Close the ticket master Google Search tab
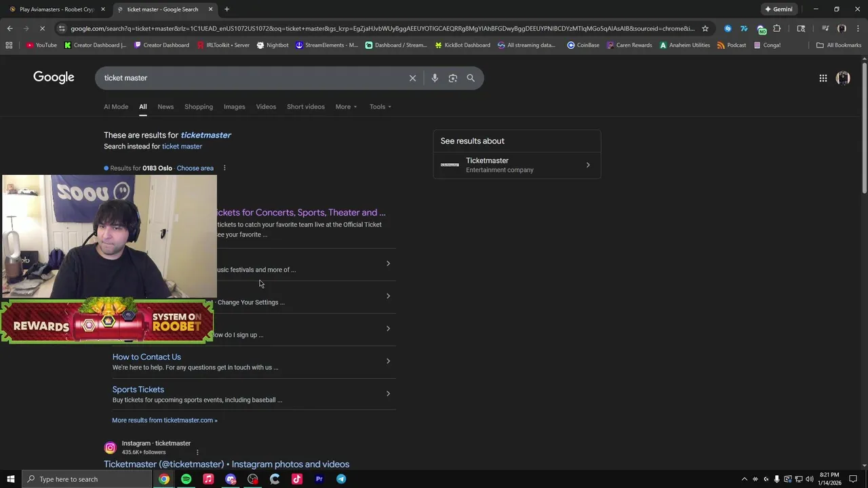 (210, 9)
